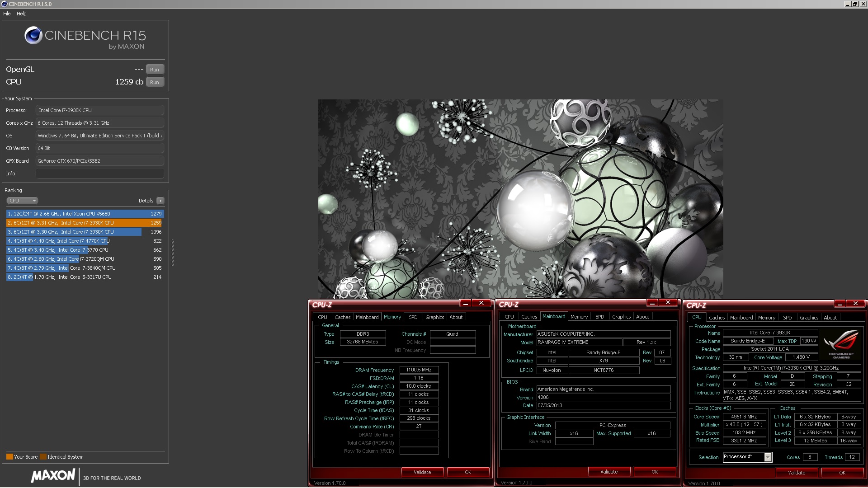Click OK in Memory CPU-Z window
Viewport: 868px width, 488px height.
tap(468, 472)
